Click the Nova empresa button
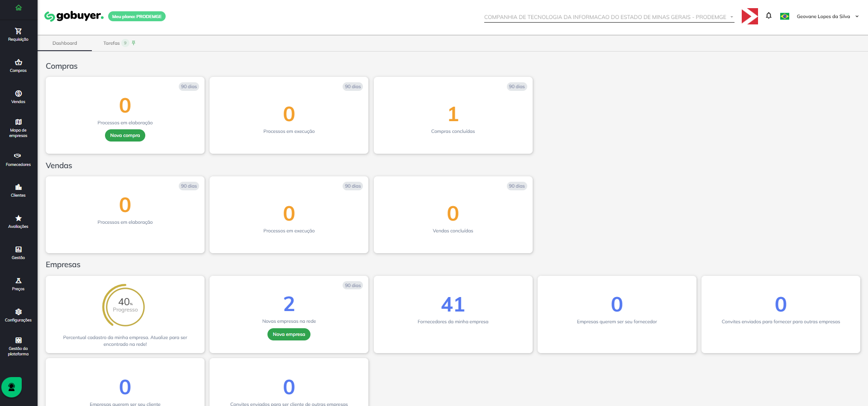868x406 pixels. 289,335
